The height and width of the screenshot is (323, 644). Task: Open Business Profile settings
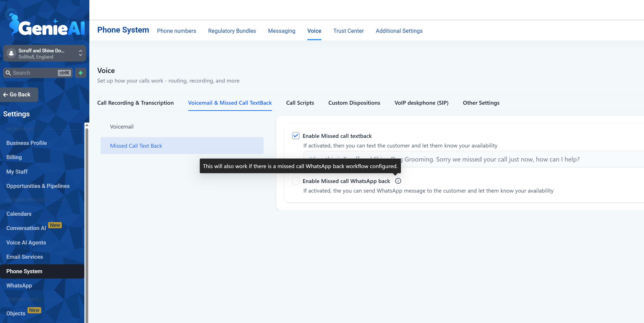click(x=27, y=143)
